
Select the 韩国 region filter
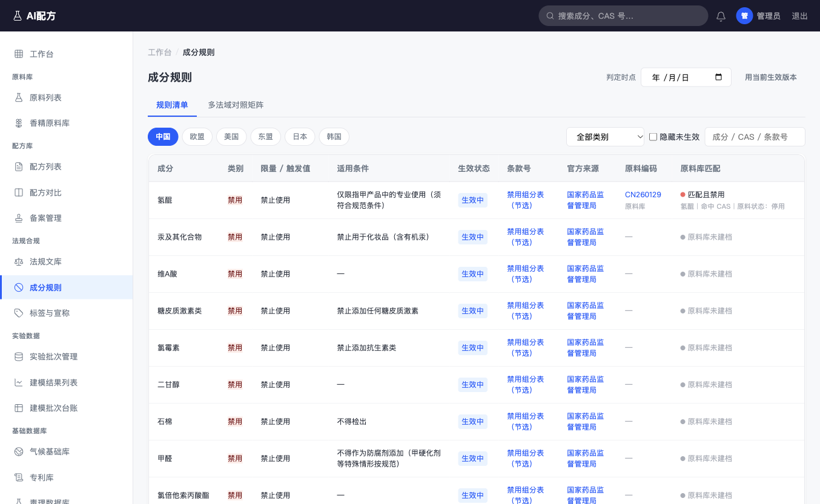pos(334,137)
